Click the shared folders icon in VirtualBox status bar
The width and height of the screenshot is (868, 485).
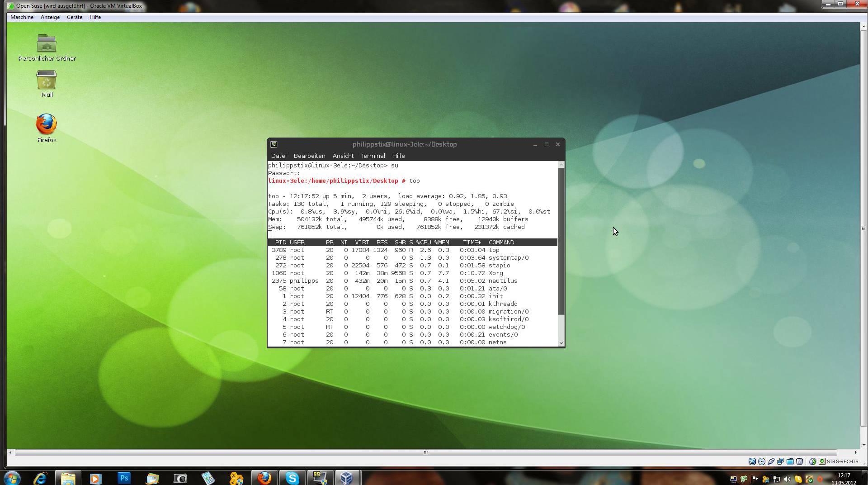coord(790,461)
